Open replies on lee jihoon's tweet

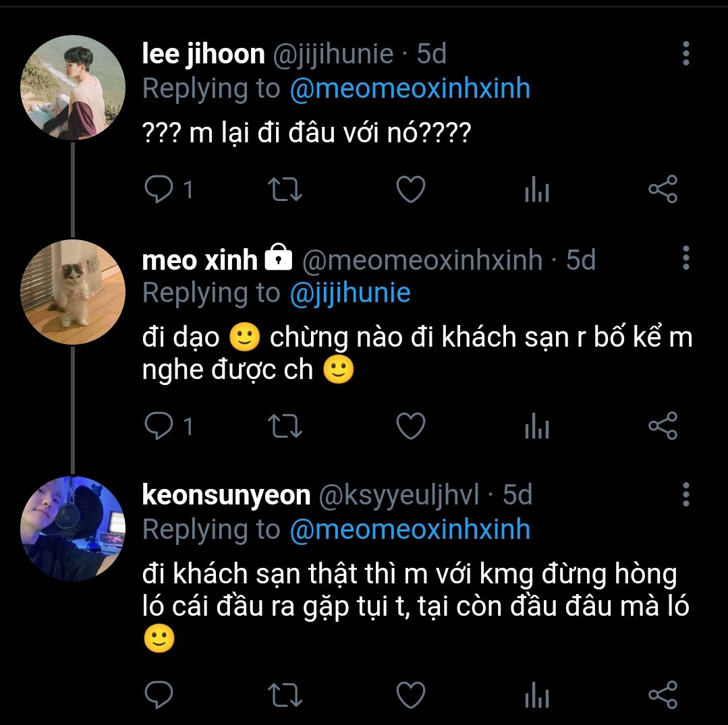coord(159,190)
